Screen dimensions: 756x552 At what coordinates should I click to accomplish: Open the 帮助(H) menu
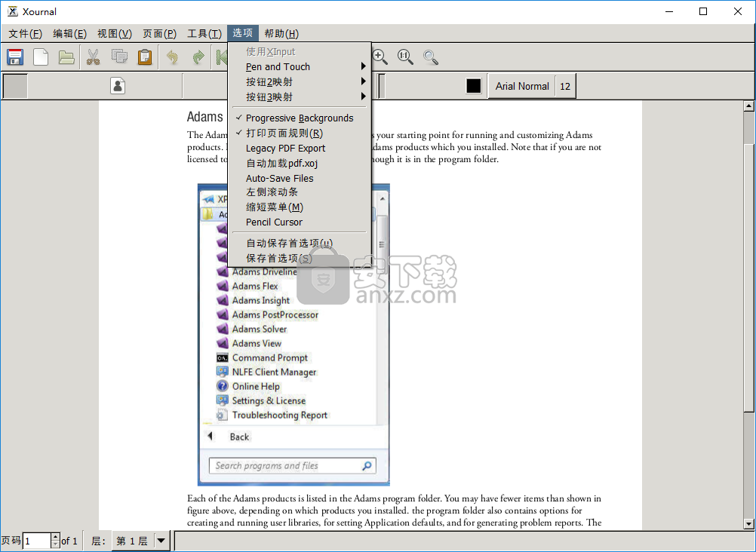[281, 33]
